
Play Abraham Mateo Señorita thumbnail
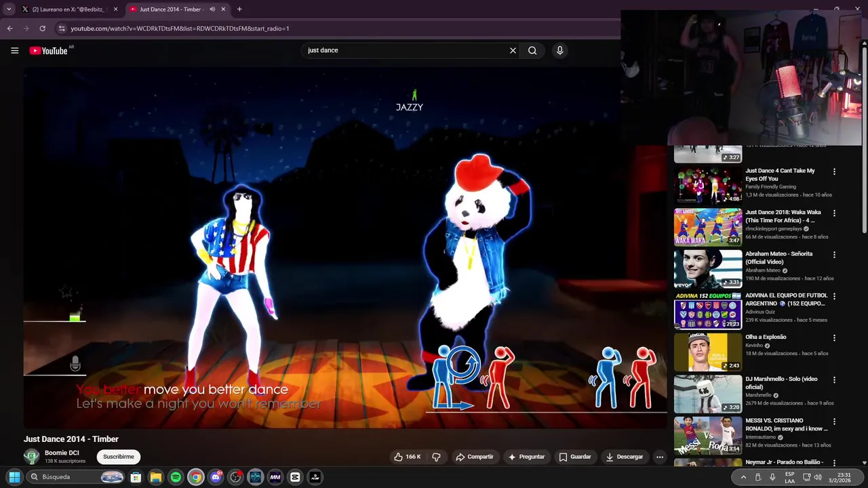pyautogui.click(x=708, y=268)
